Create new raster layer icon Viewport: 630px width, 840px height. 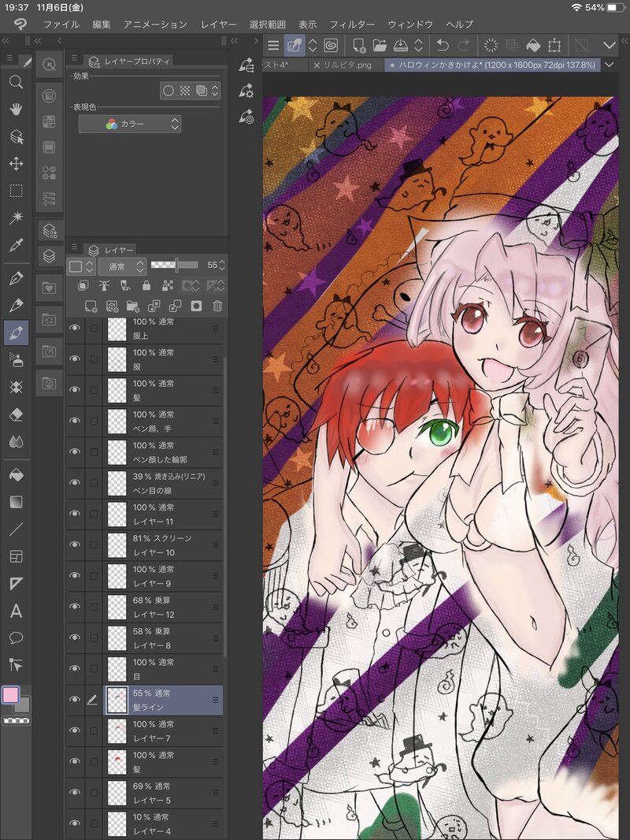[x=91, y=306]
